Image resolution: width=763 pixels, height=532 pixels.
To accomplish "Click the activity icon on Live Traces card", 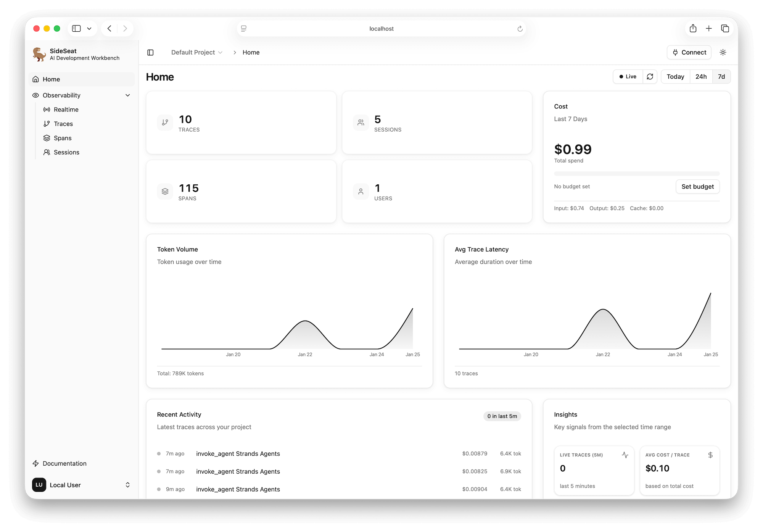I will [x=625, y=455].
